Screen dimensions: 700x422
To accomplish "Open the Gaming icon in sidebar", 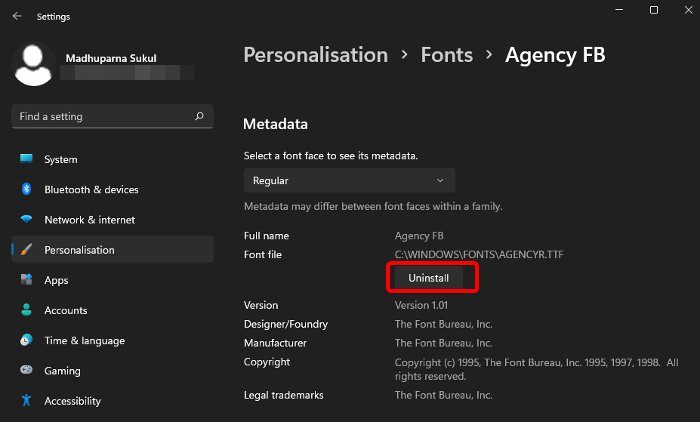I will [x=26, y=371].
